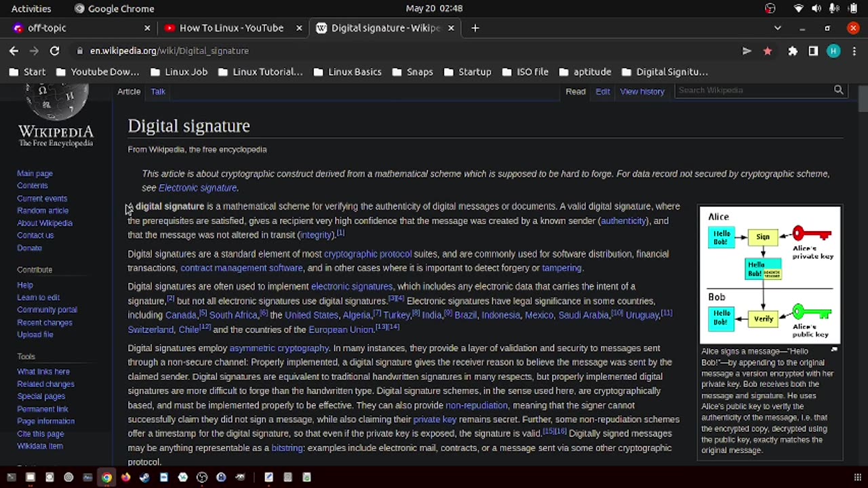Open the Start bookmark folder
The image size is (868, 488).
pyautogui.click(x=28, y=72)
